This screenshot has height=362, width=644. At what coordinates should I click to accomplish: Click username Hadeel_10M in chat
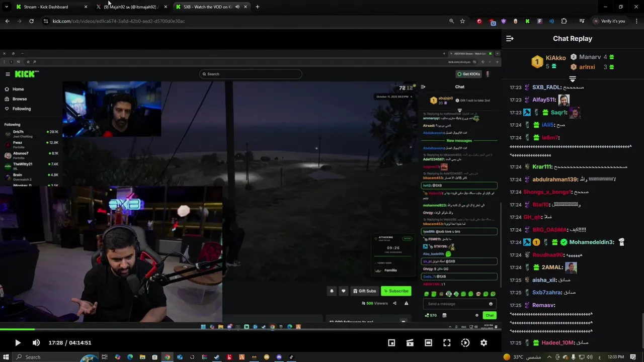coord(557,343)
